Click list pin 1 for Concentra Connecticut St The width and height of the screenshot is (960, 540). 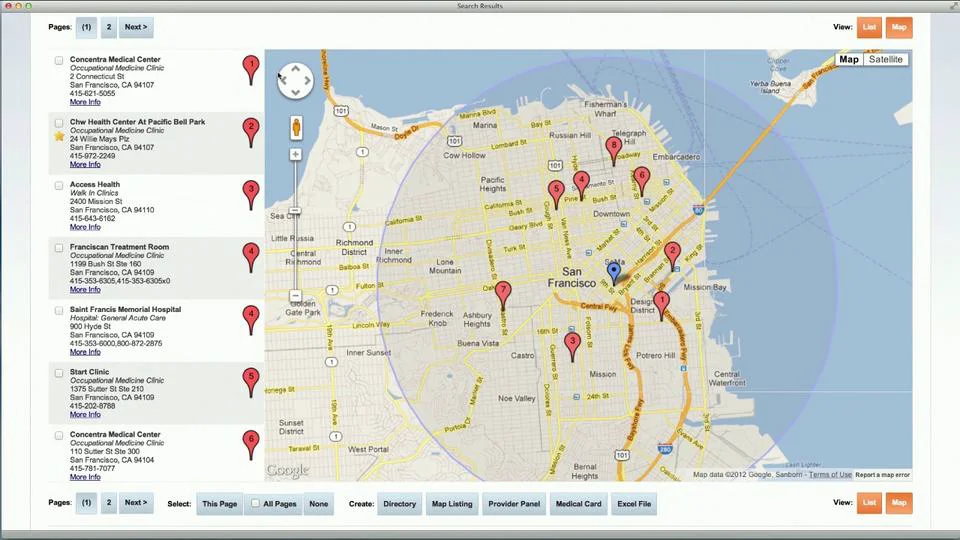pyautogui.click(x=250, y=70)
